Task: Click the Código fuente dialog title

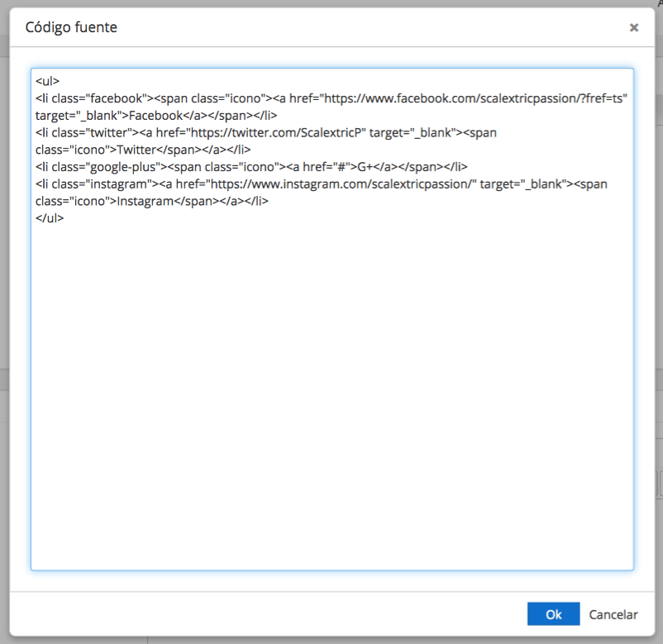Action: (71, 27)
